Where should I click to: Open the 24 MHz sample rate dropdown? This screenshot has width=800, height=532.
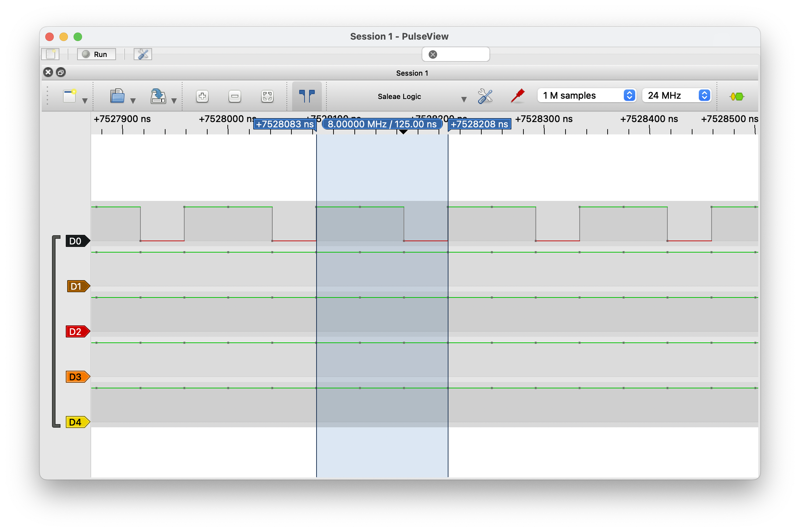(x=676, y=96)
